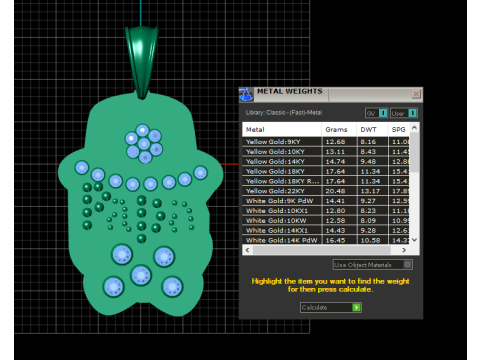Click the 16.45 grams value
This screenshot has height=360, width=480.
coord(335,240)
